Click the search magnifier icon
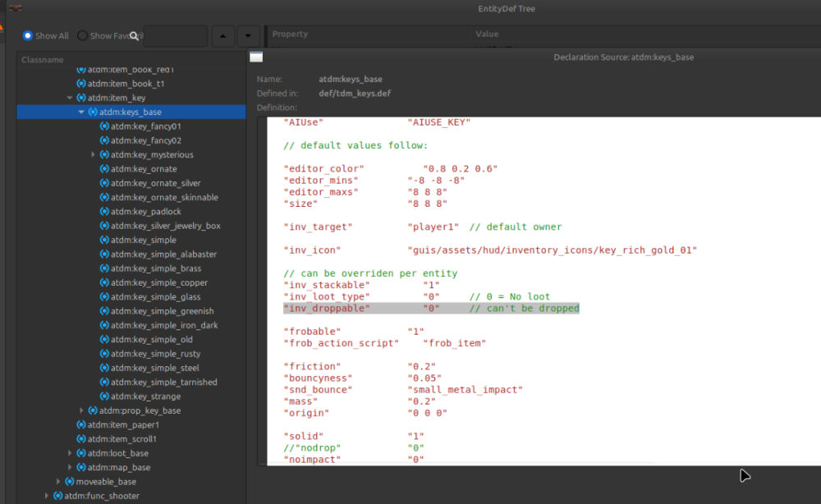 tap(134, 36)
